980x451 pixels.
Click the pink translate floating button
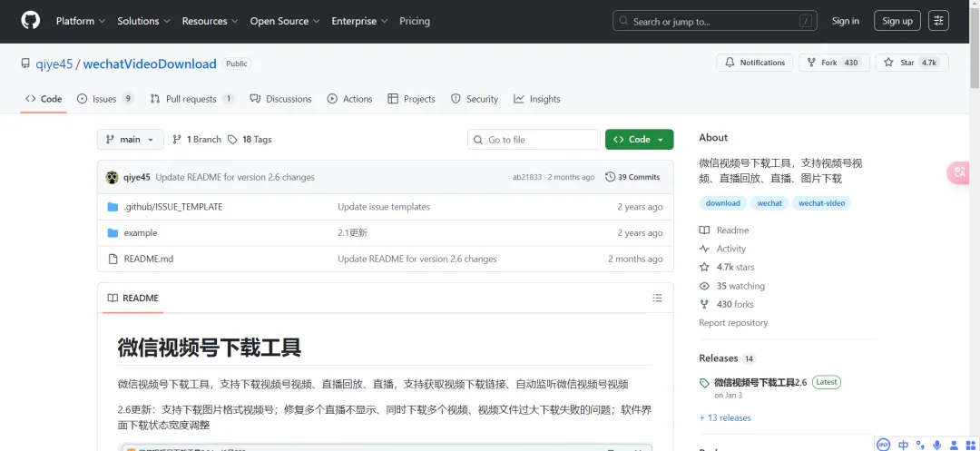tap(960, 172)
